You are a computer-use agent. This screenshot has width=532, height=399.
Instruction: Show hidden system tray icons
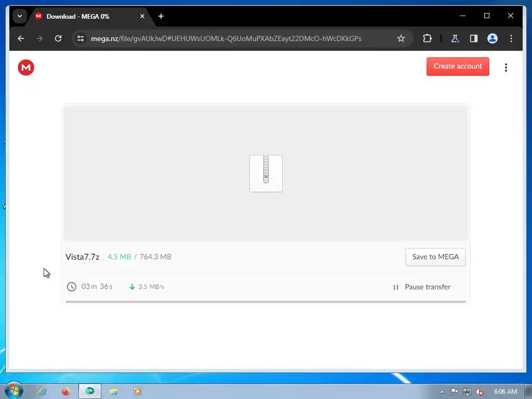click(442, 392)
